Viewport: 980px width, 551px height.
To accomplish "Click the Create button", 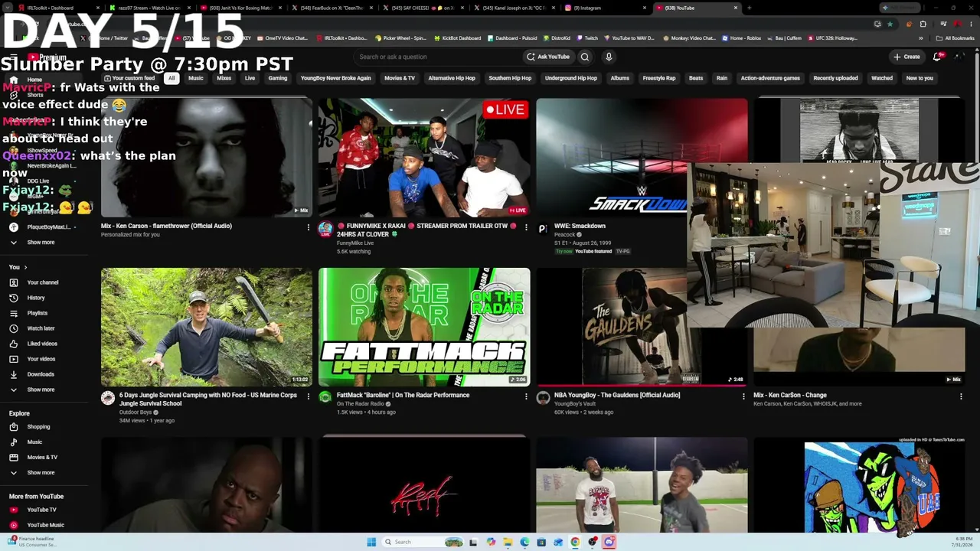I will click(906, 57).
